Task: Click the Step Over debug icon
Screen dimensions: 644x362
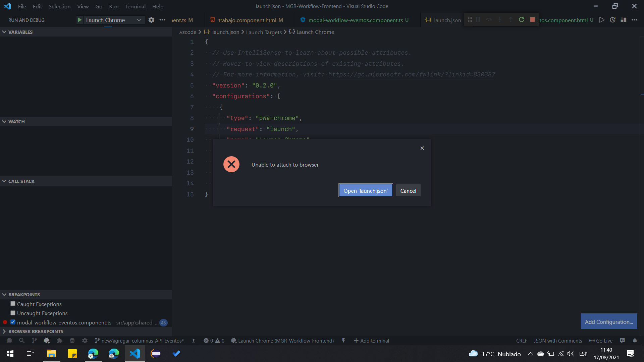Action: [489, 19]
